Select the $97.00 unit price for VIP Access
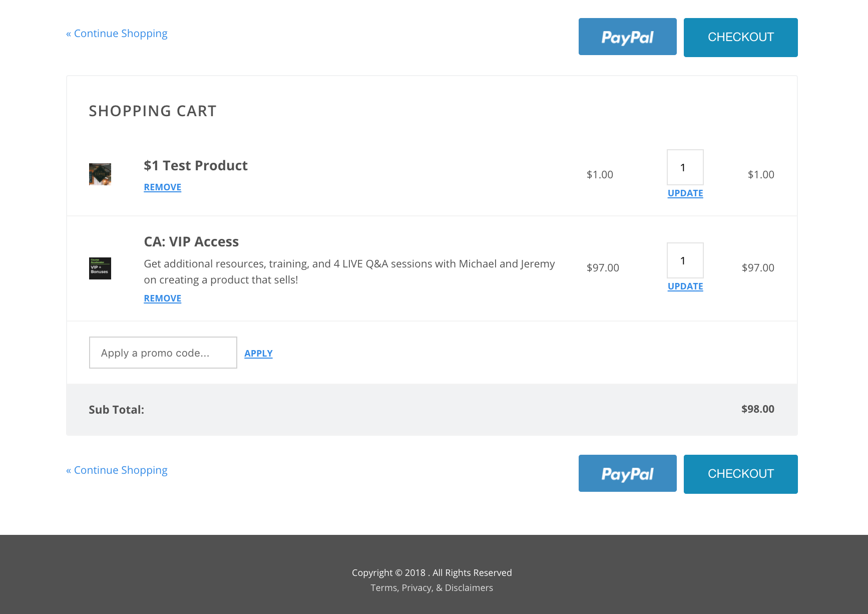Image resolution: width=868 pixels, height=614 pixels. coord(603,268)
